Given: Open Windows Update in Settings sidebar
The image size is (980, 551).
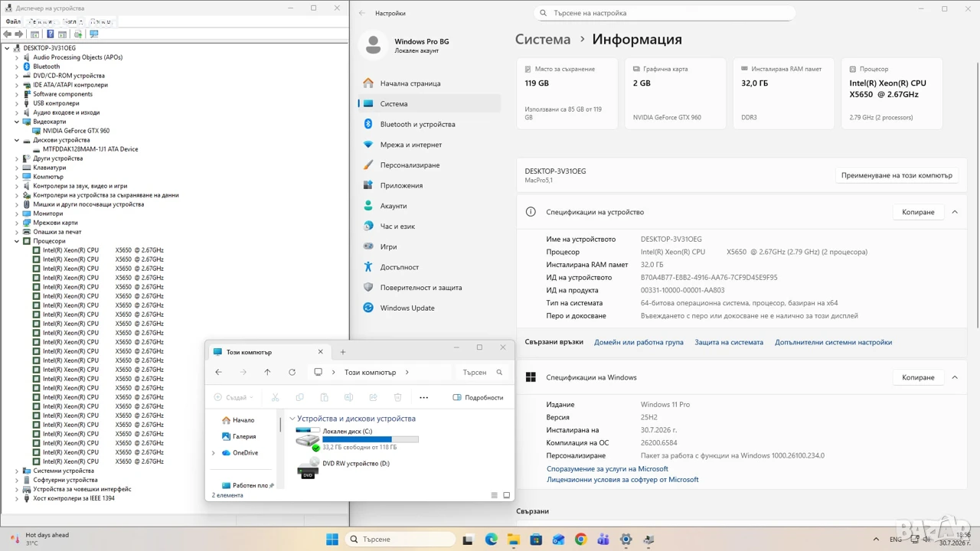Looking at the screenshot, I should tap(430, 308).
